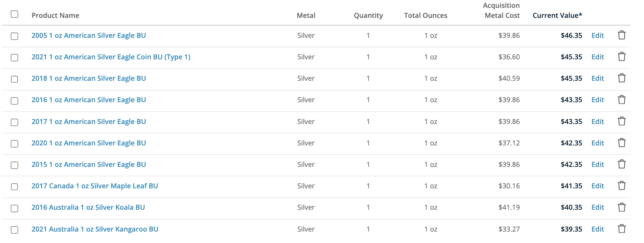Screen dimensions: 644x243
Task: Trash the 2016 Australia Silver Koala row
Action: pos(622,207)
